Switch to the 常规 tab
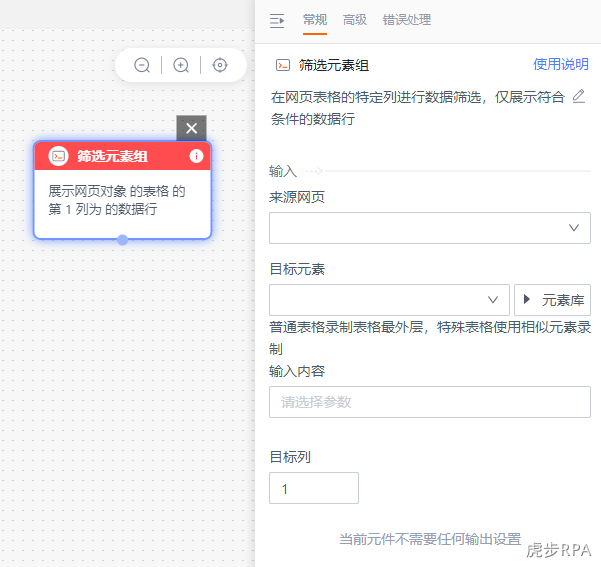 pos(315,20)
